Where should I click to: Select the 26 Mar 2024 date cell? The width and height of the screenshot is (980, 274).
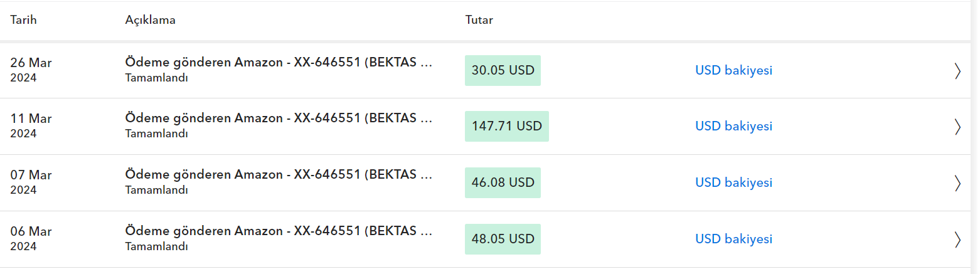[x=31, y=70]
